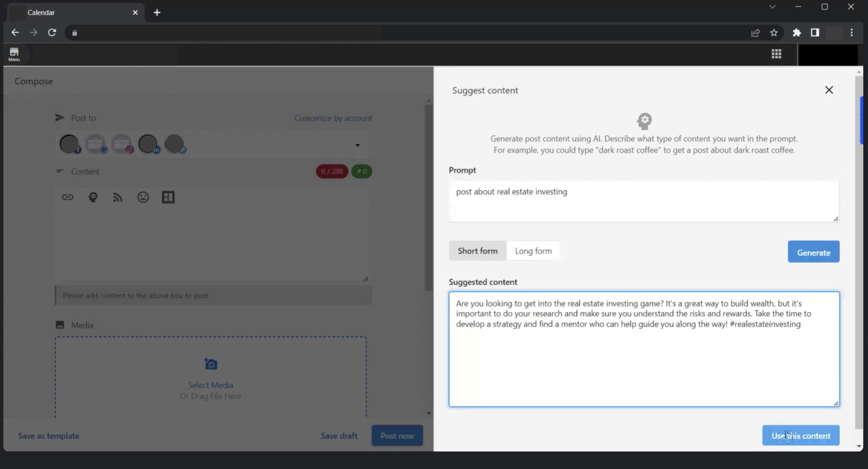Open the AI suggest content head icon
Viewport: 868px width, 469px height.
93,197
